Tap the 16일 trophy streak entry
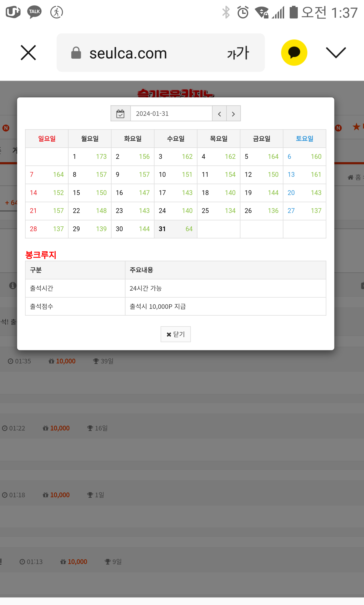This screenshot has width=364, height=605. coord(97,428)
